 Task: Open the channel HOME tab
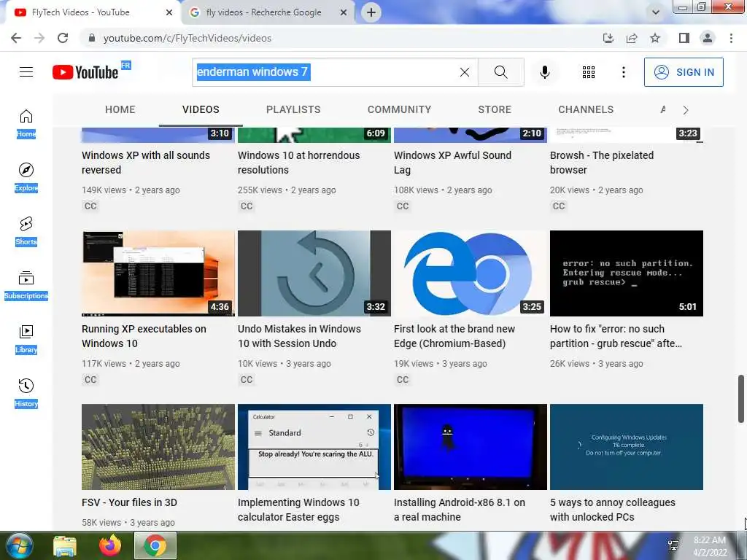tap(120, 109)
